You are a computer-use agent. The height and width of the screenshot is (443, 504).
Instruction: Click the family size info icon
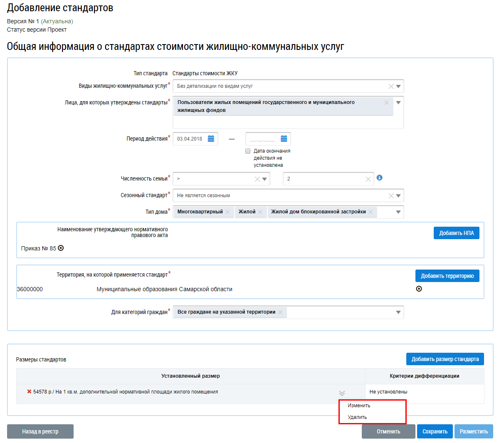(379, 178)
